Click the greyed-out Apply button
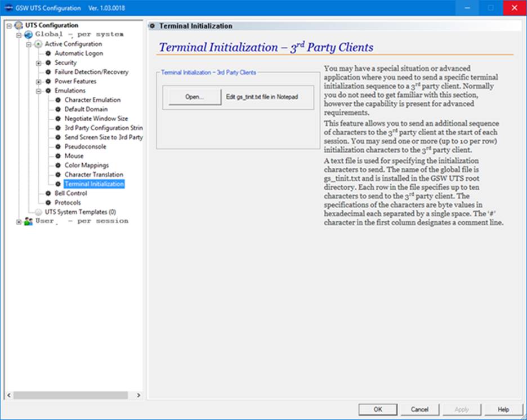Viewport: 527px width, 420px height. click(462, 409)
